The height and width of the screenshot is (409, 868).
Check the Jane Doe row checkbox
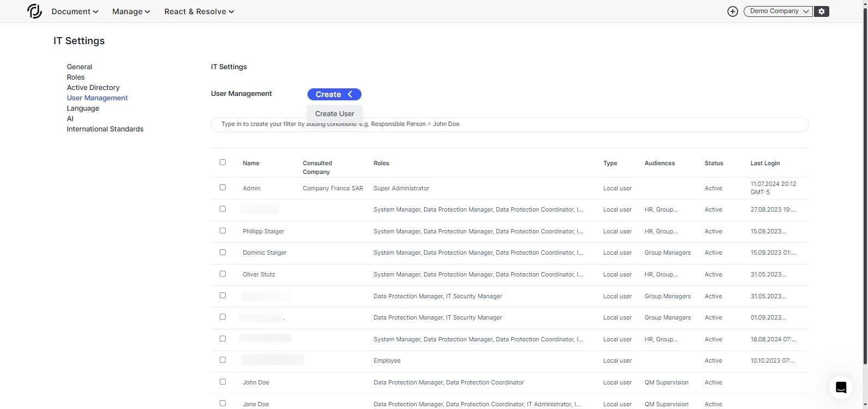click(222, 404)
